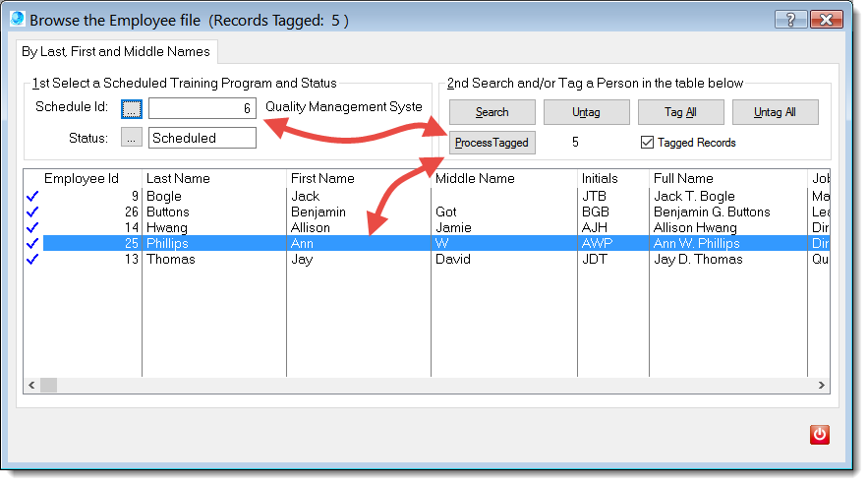Click the Untag All button
The image size is (868, 485).
tap(775, 112)
